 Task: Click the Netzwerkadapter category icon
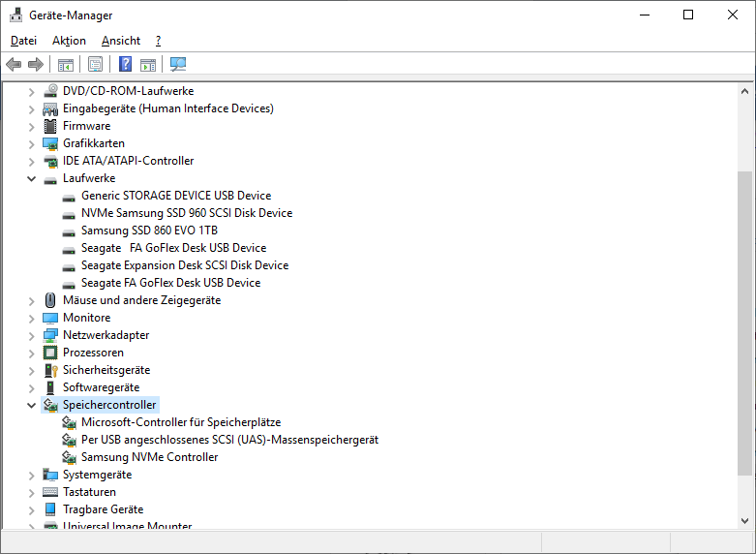tap(50, 335)
